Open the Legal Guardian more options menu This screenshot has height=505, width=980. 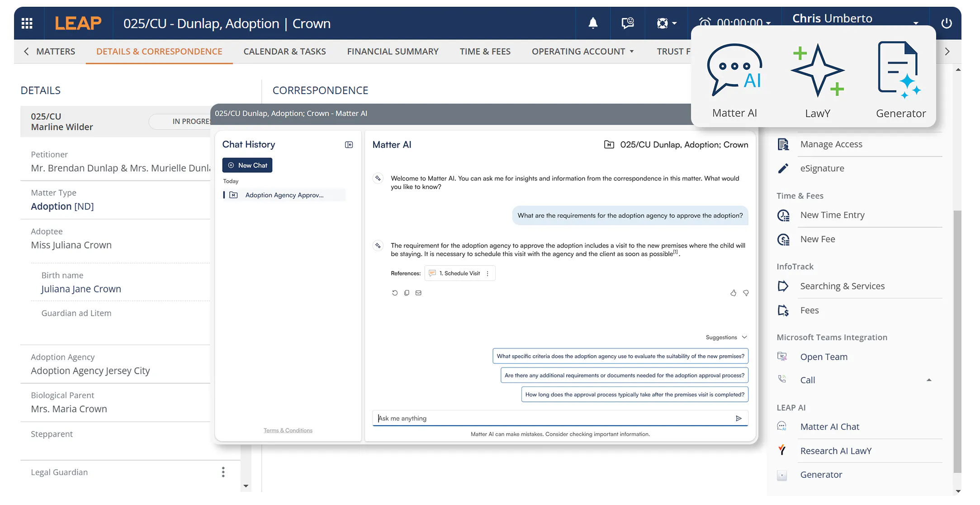coord(223,472)
